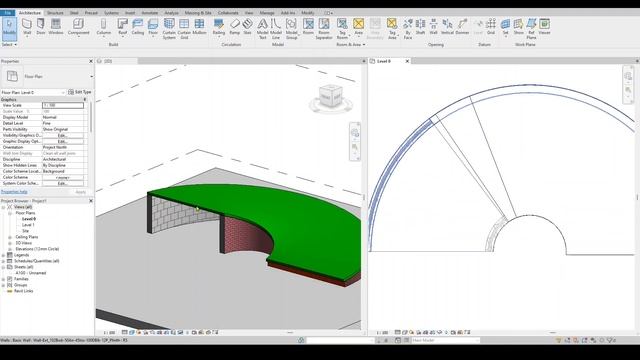Switch to the Annotate ribbon tab
Image resolution: width=640 pixels, height=360 pixels.
click(x=149, y=13)
